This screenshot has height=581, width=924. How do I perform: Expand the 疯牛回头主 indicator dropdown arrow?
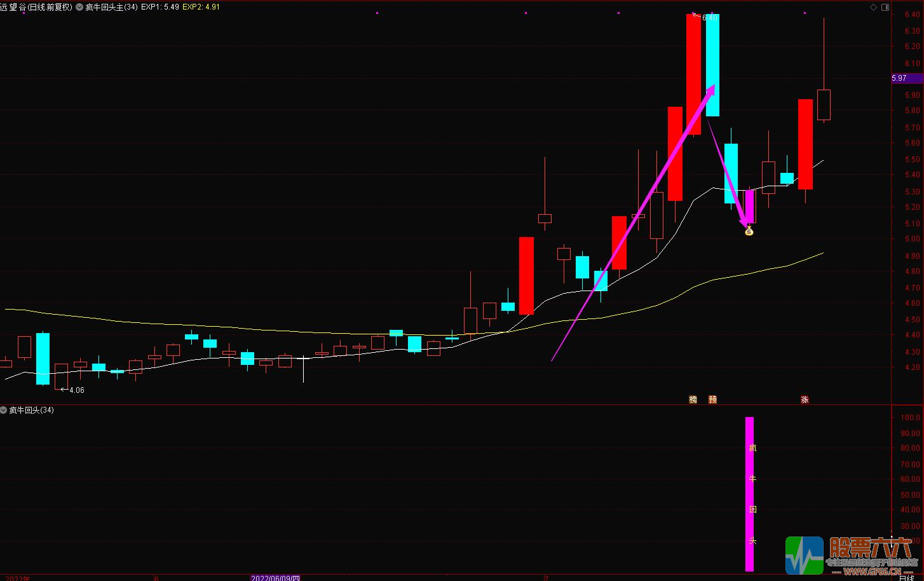pos(79,7)
